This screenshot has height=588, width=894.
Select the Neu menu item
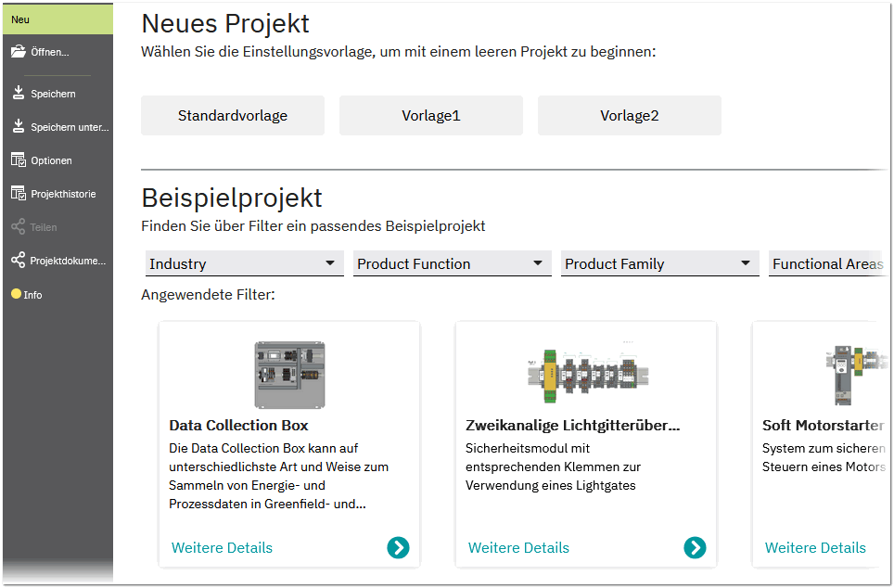(58, 19)
